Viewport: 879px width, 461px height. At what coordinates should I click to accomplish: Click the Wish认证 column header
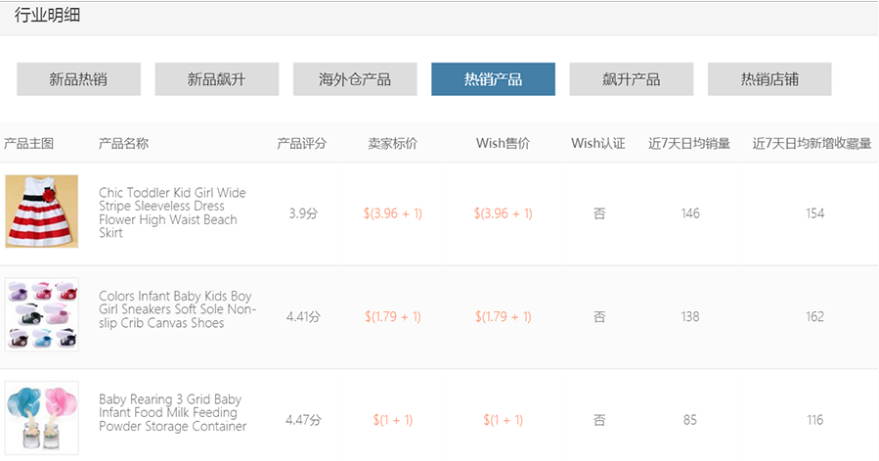(x=598, y=144)
